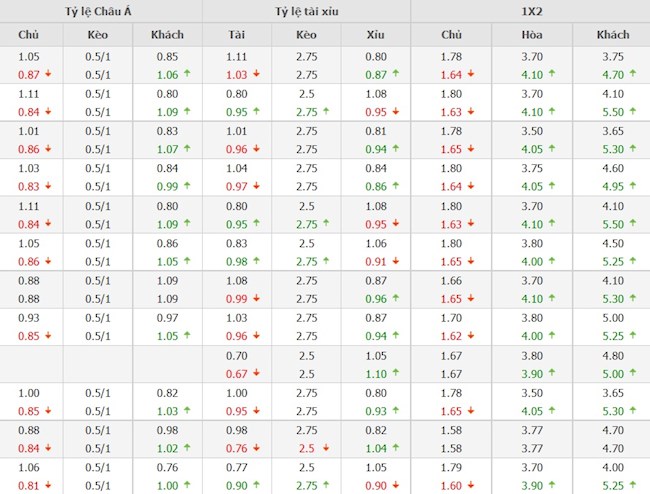Viewport: 650px width, 494px height.
Task: Select the 1X2 header tab
Action: pos(530,11)
